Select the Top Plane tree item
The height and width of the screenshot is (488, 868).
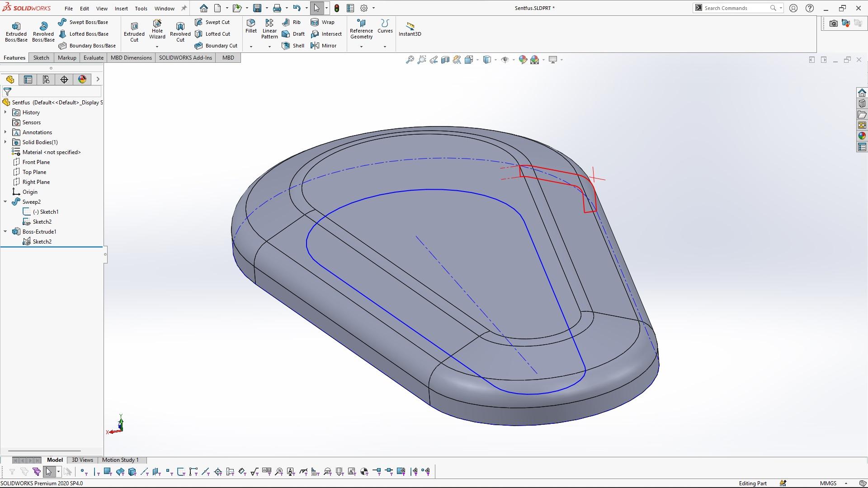tap(34, 172)
